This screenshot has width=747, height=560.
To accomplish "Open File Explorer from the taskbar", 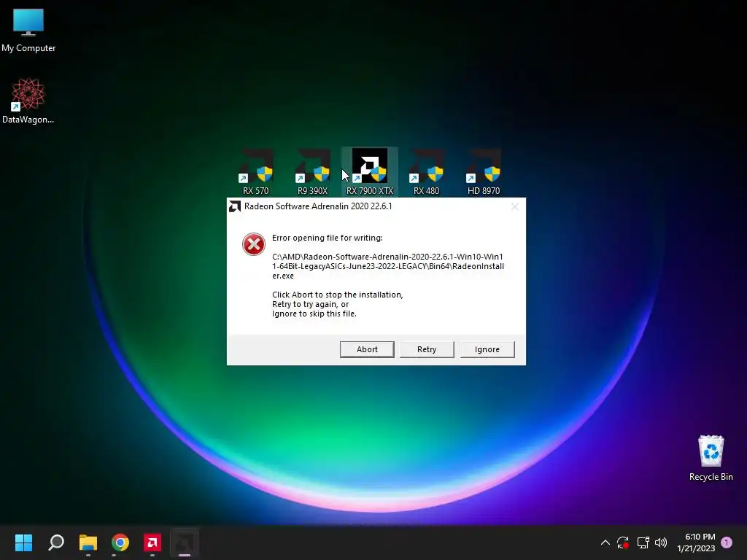I will (88, 542).
